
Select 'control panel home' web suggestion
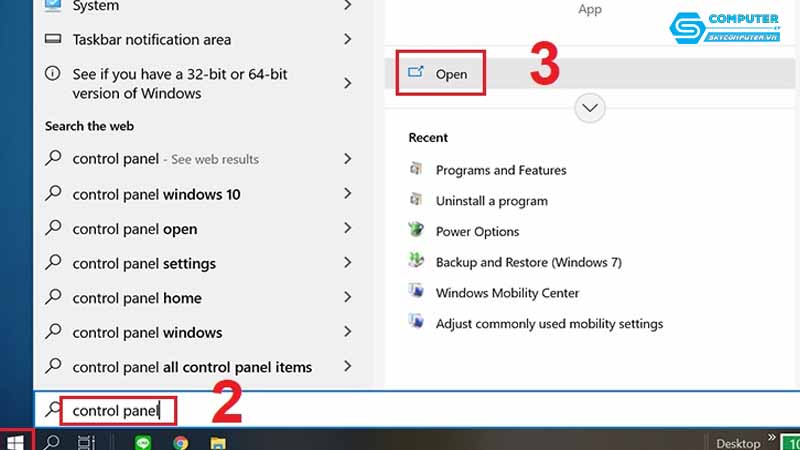(137, 298)
